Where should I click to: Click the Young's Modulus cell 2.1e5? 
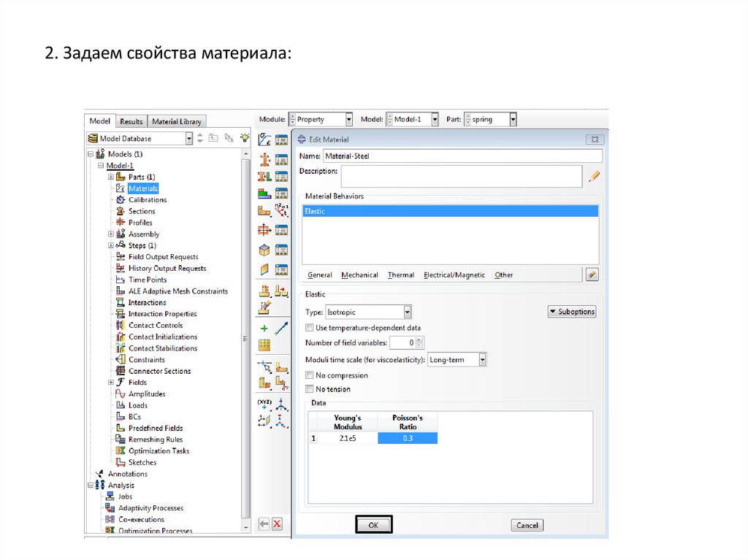click(x=348, y=438)
